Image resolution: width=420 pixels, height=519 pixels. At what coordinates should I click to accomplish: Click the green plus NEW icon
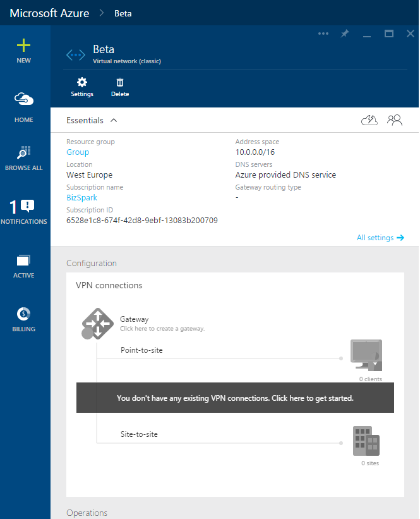point(23,46)
